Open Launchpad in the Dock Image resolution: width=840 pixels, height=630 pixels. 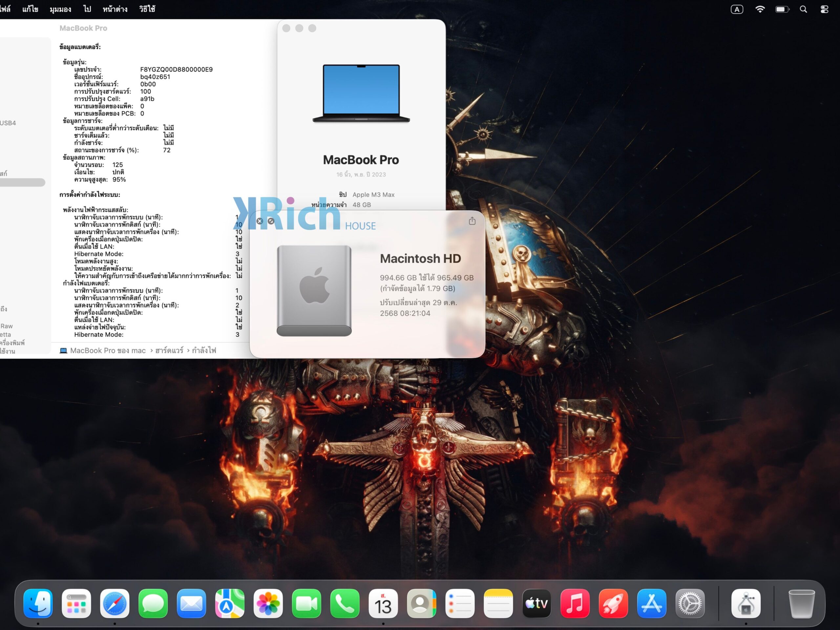[76, 603]
